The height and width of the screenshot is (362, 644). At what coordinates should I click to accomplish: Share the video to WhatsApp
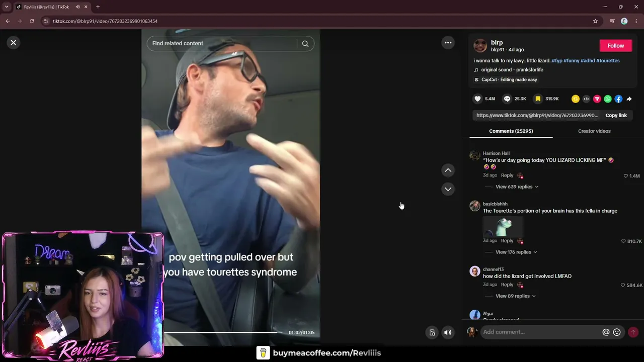pyautogui.click(x=608, y=99)
